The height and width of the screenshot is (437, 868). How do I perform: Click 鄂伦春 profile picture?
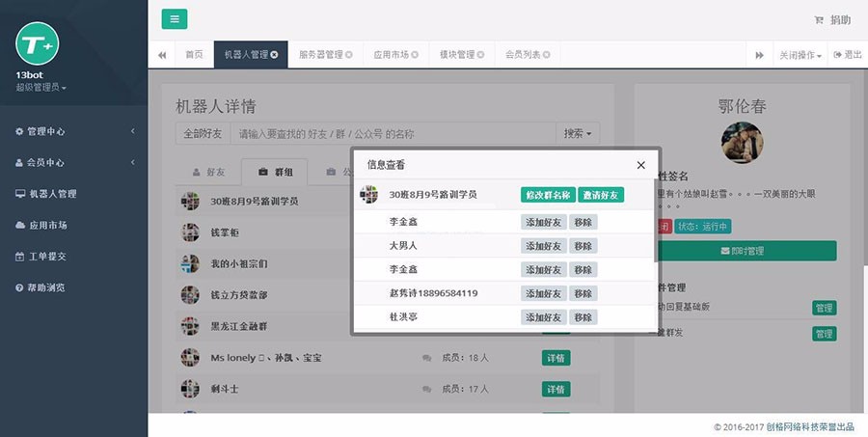[742, 143]
